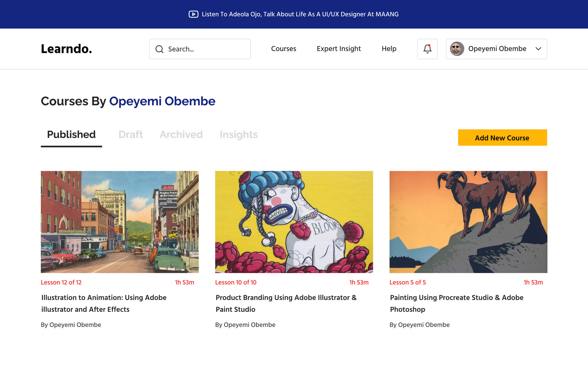Open Painting Using Procreate Studio title
This screenshot has height=382, width=588.
coord(457,303)
